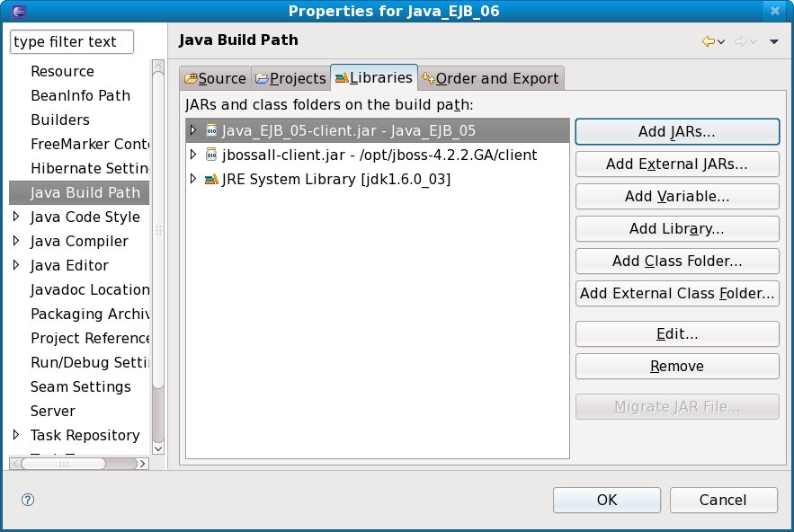Expand the JRE System Library node
Viewport: 794px width, 532px height.
pyautogui.click(x=192, y=179)
